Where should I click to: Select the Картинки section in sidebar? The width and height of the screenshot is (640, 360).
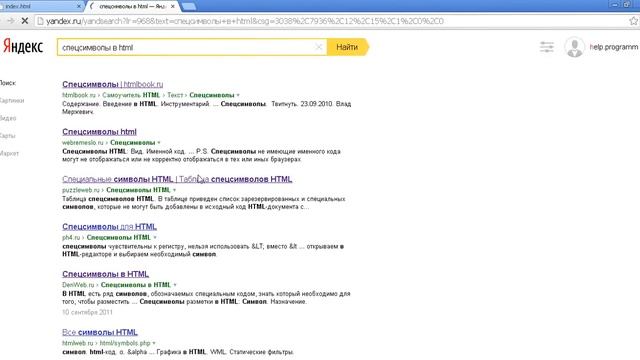12,100
